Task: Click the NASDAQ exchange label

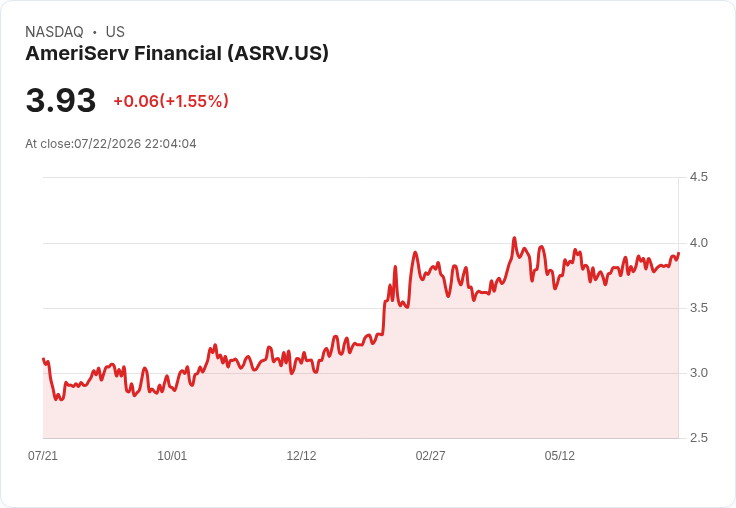Action: 54,32
